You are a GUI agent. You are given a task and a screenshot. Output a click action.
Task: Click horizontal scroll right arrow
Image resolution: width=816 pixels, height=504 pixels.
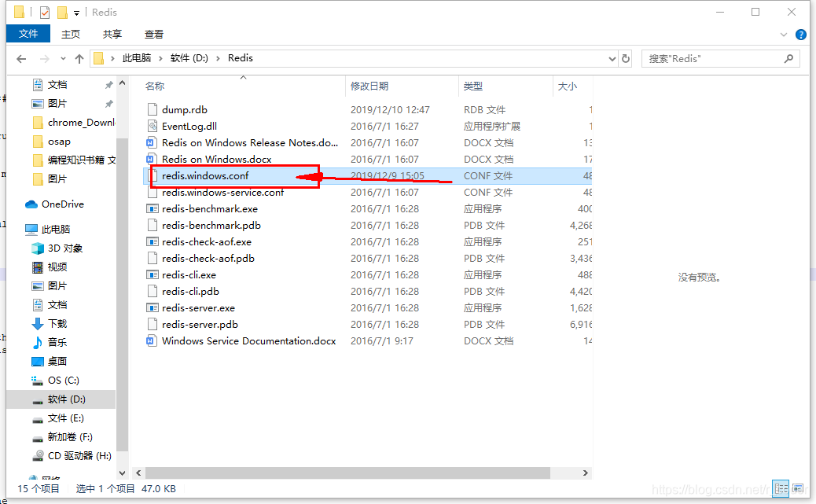(x=586, y=473)
